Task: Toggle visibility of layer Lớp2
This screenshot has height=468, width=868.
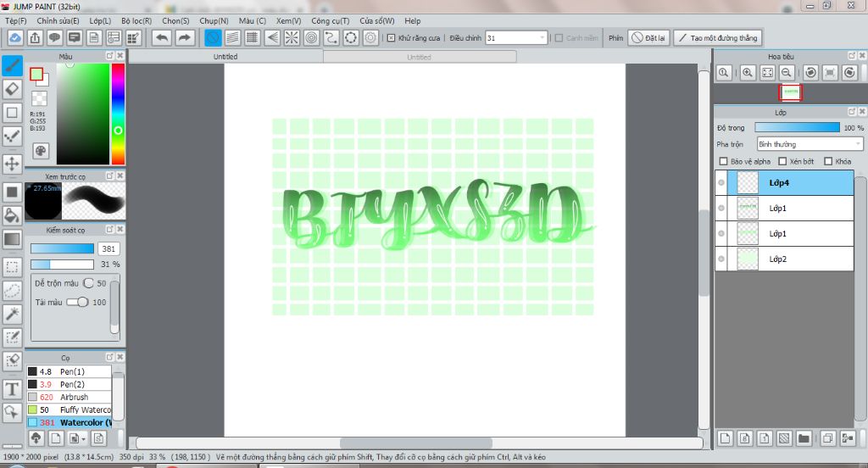Action: point(721,259)
